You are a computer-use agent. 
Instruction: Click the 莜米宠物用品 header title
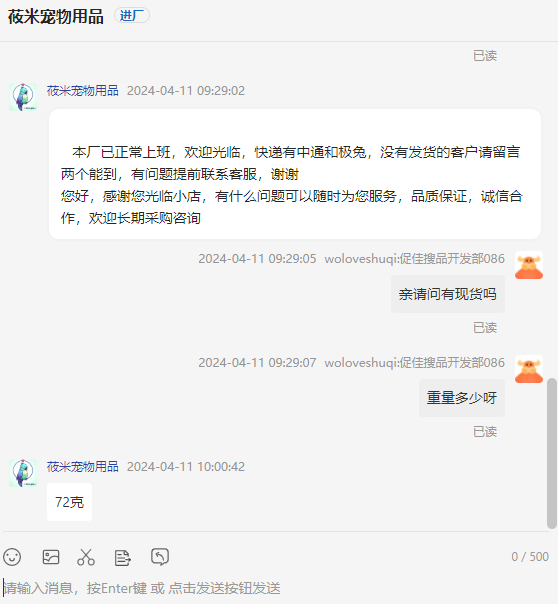56,17
